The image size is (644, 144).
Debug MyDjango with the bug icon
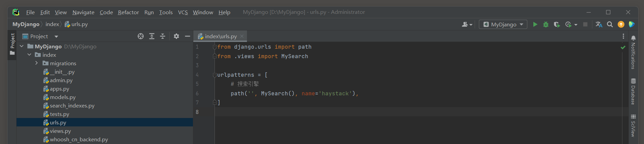[x=546, y=24]
